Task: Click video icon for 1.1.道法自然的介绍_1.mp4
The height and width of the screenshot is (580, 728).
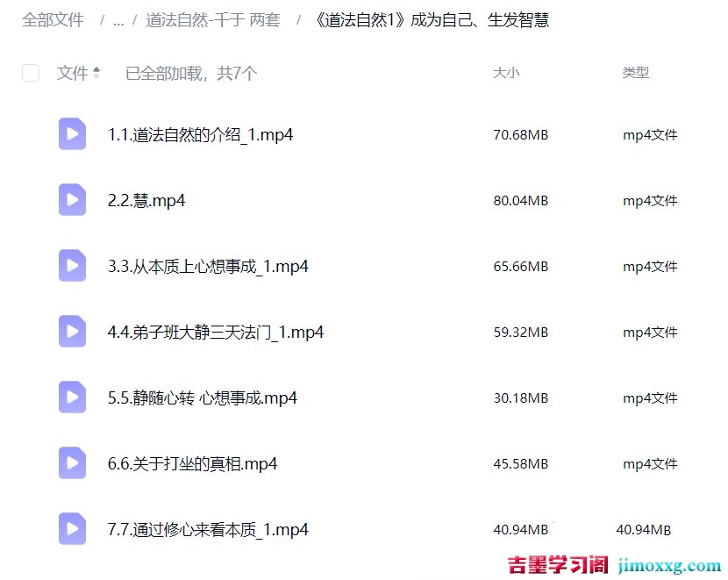Action: coord(72,134)
